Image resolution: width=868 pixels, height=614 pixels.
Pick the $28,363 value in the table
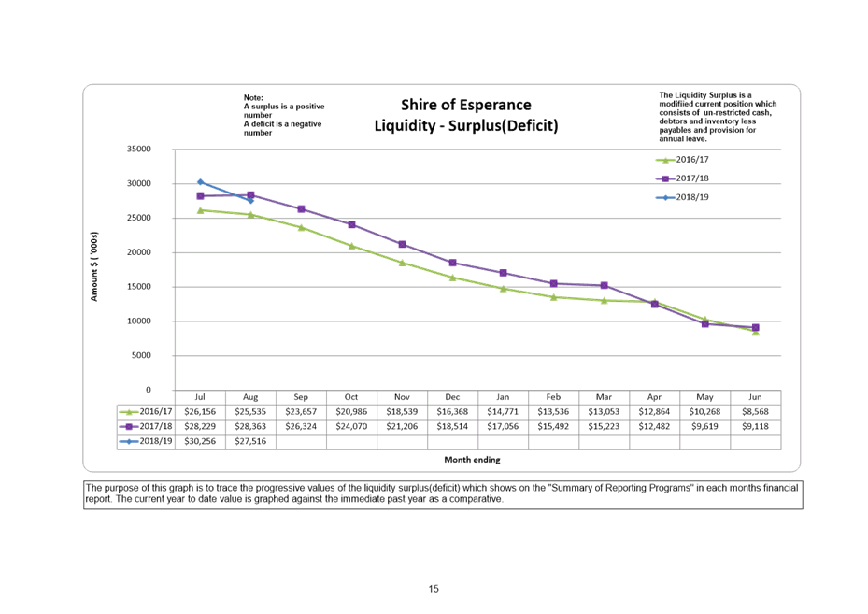tap(250, 427)
